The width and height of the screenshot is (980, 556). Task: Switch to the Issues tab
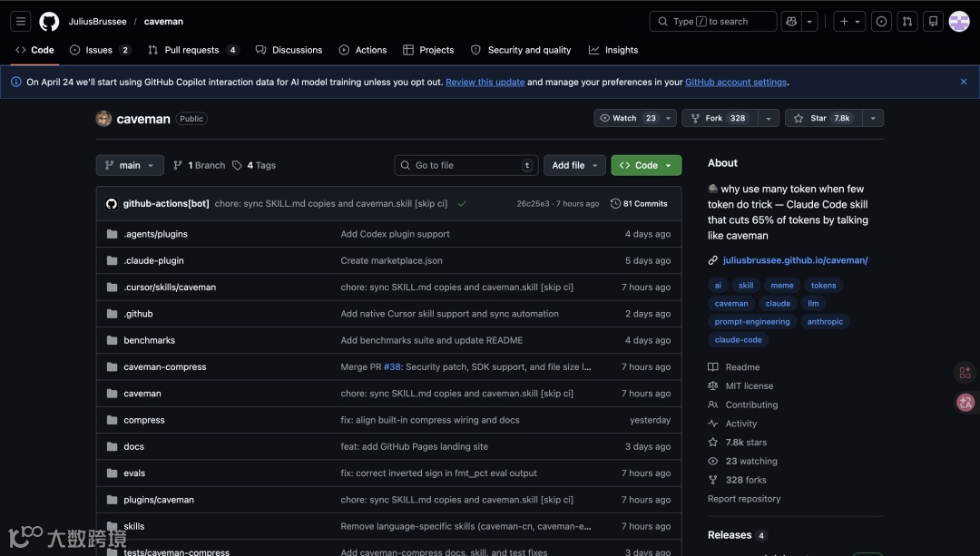(100, 50)
